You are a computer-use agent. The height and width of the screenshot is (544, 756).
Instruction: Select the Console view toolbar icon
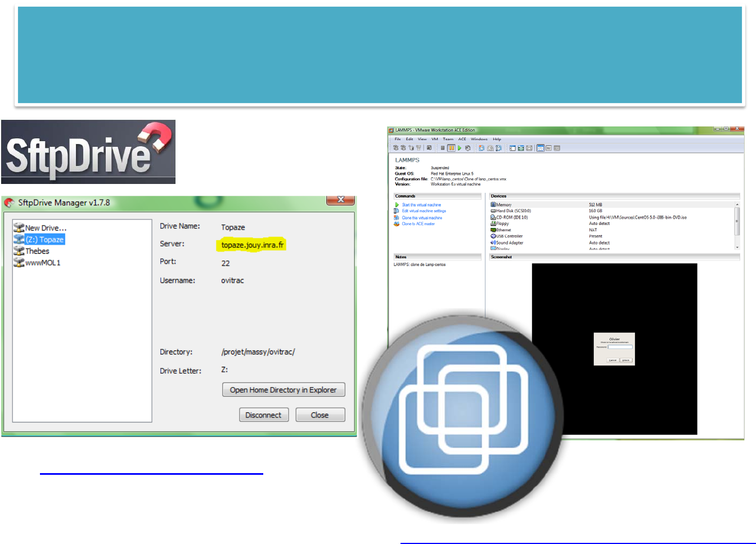tap(548, 148)
